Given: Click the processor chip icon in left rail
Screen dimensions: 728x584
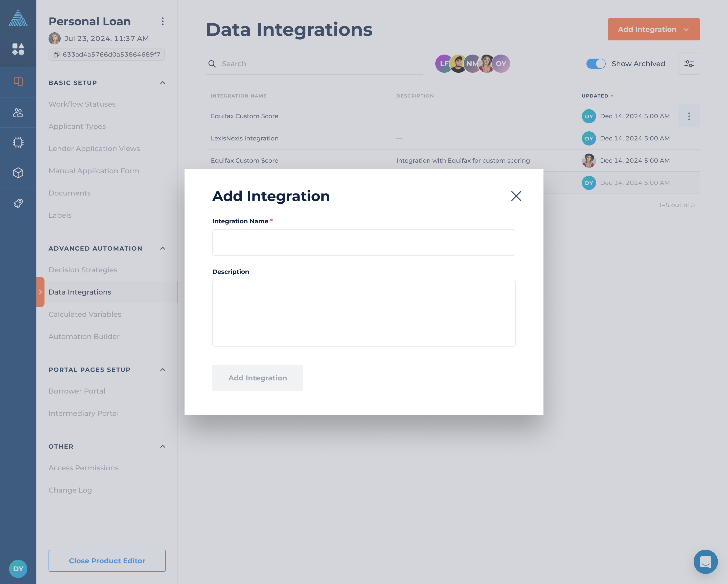Looking at the screenshot, I should pyautogui.click(x=18, y=142).
